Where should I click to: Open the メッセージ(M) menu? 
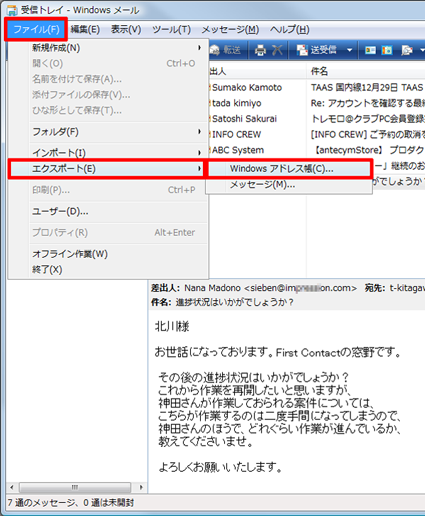tap(230, 30)
